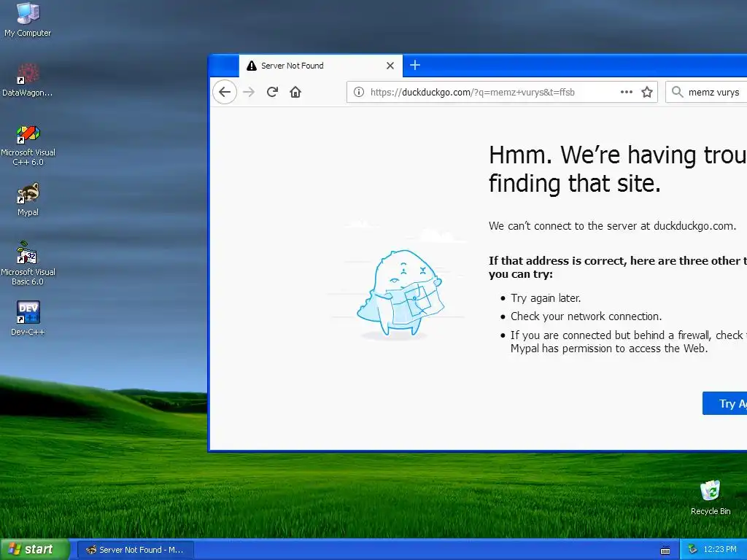Click the dinosaur map illustration
The height and width of the screenshot is (560, 747).
click(x=399, y=292)
